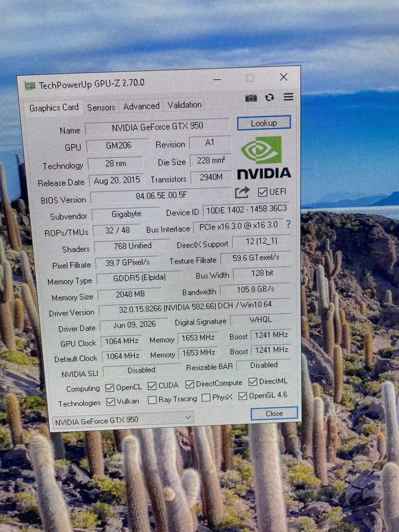Click the Revision field A1
Screen dimensions: 399x532
210,143
